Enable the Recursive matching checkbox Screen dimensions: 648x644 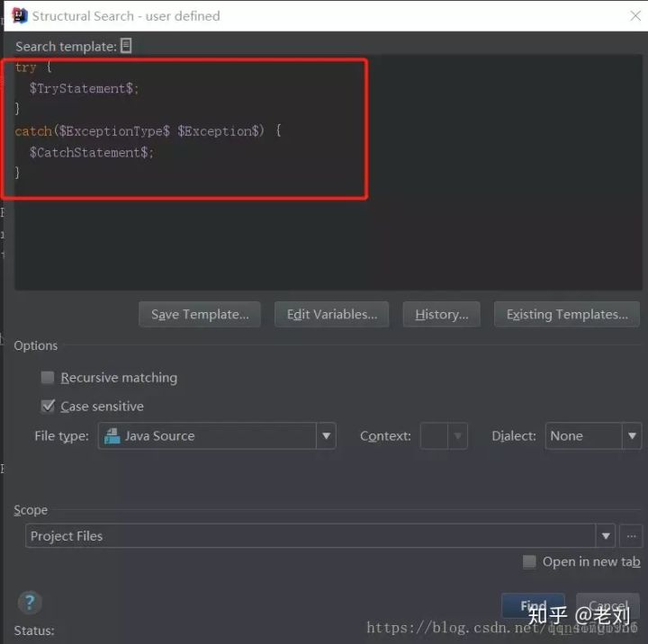[x=48, y=378]
